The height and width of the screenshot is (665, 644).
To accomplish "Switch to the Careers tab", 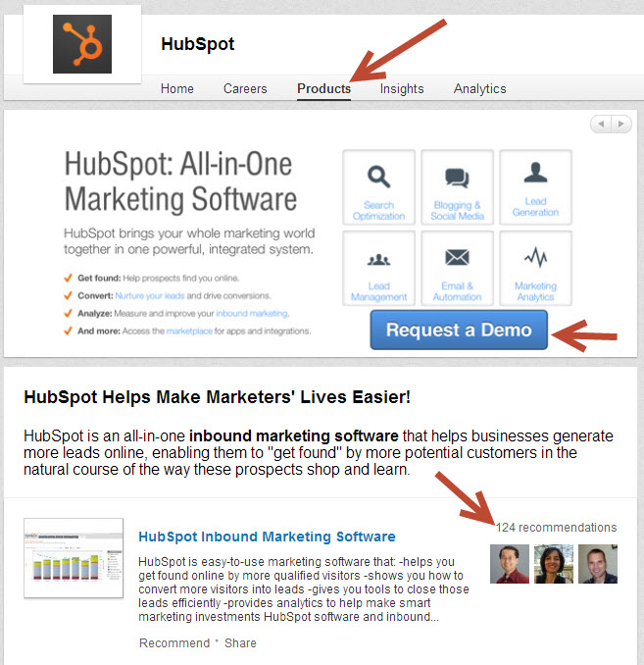I will [x=245, y=88].
